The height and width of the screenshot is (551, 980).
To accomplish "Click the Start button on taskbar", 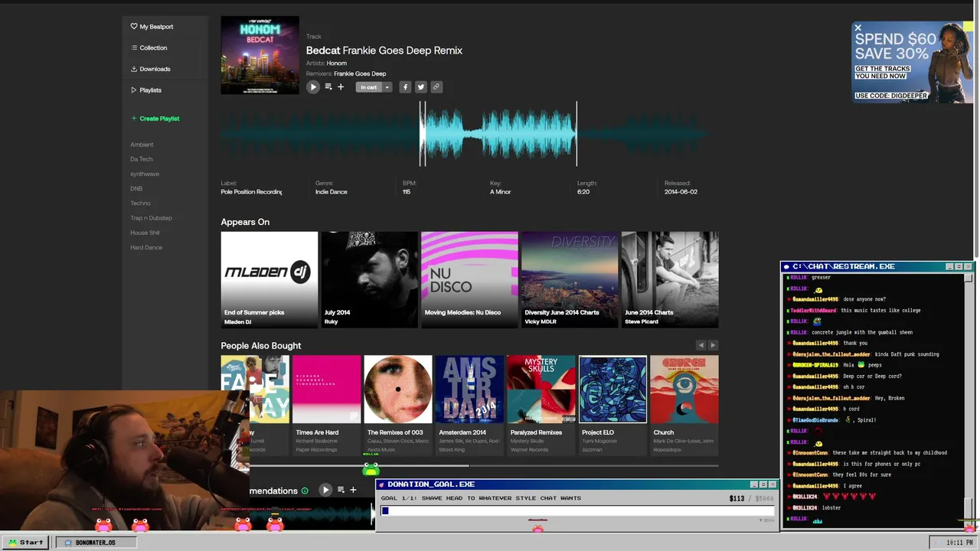I will click(x=26, y=542).
